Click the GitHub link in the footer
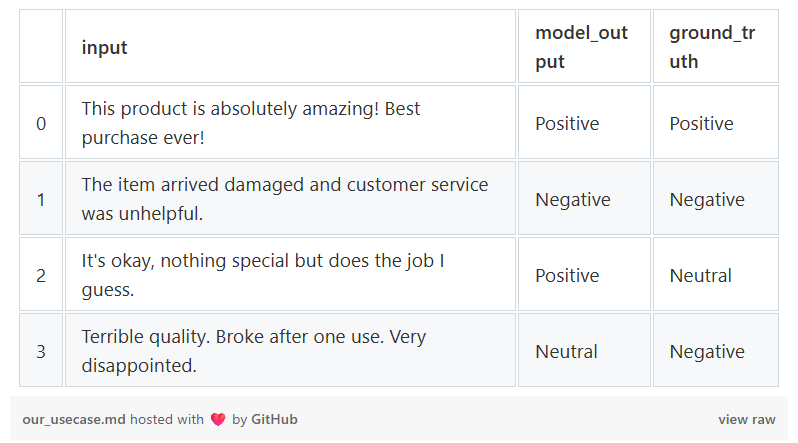 pos(274,420)
